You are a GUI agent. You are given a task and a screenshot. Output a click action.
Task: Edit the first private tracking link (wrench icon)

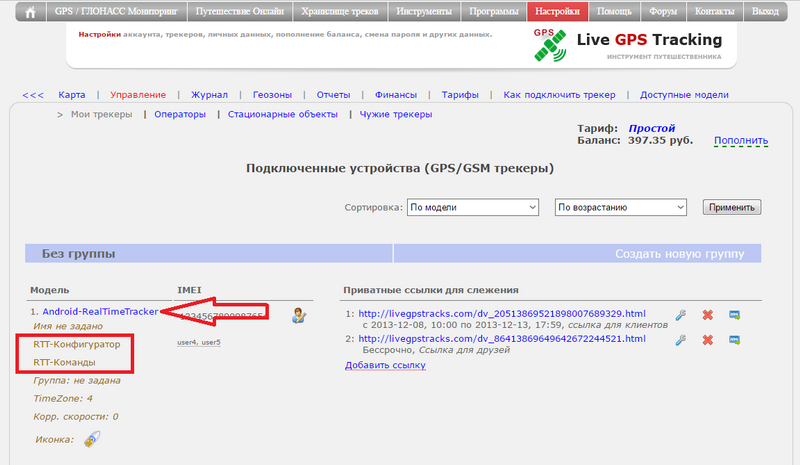(681, 314)
